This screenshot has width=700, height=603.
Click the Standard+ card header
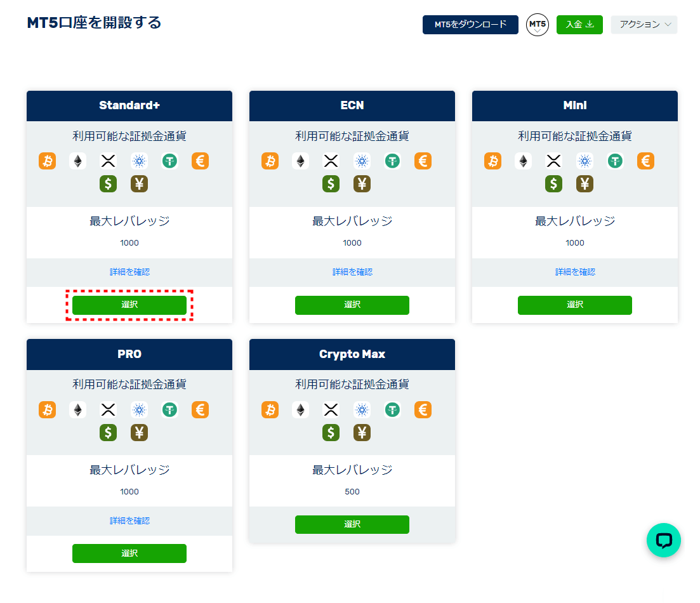point(129,106)
